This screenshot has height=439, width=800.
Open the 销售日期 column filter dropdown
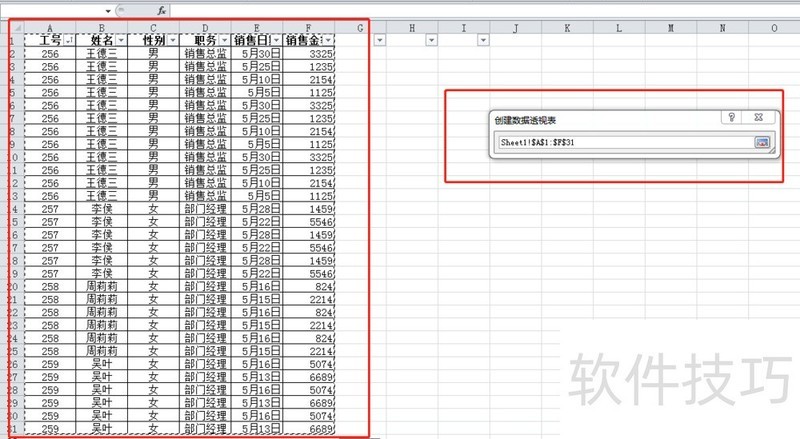click(x=276, y=40)
